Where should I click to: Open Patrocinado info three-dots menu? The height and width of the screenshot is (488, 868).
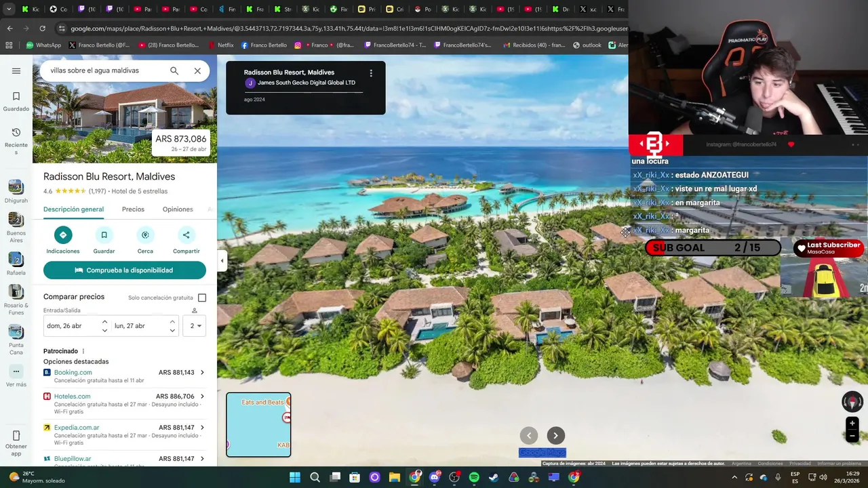(x=83, y=351)
